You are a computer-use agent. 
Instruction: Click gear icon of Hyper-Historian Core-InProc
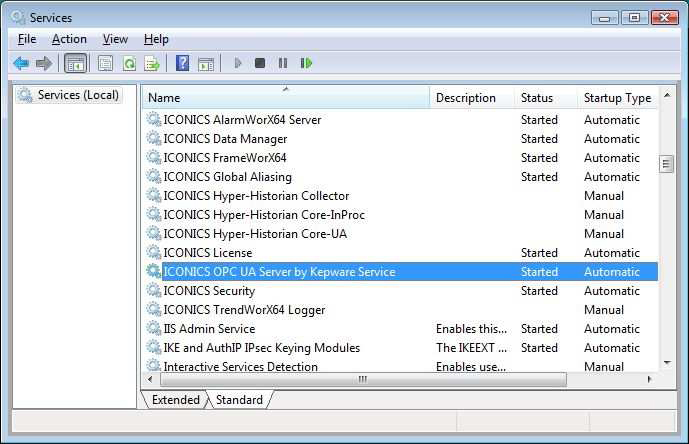coord(154,215)
